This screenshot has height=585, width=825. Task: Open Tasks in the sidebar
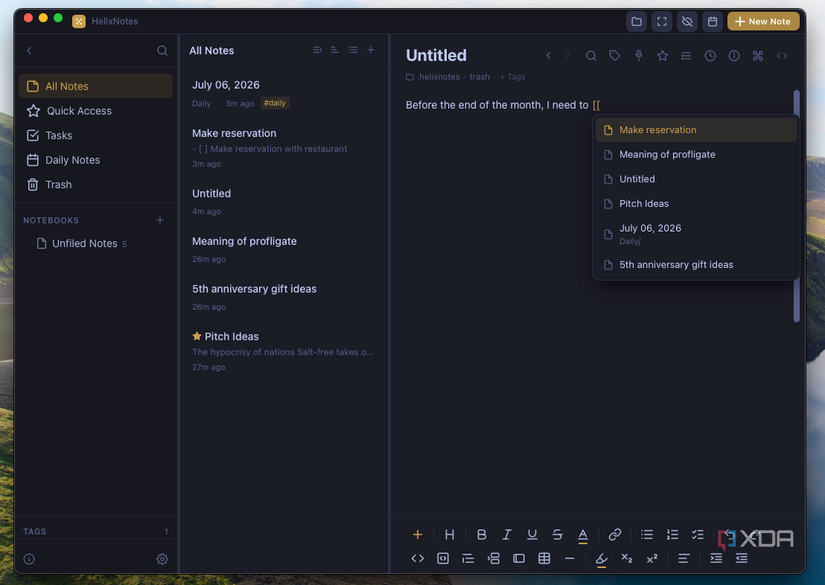(x=96, y=136)
